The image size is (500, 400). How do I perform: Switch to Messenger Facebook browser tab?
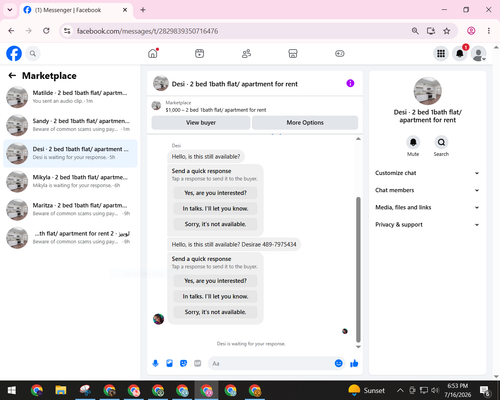pos(76,10)
